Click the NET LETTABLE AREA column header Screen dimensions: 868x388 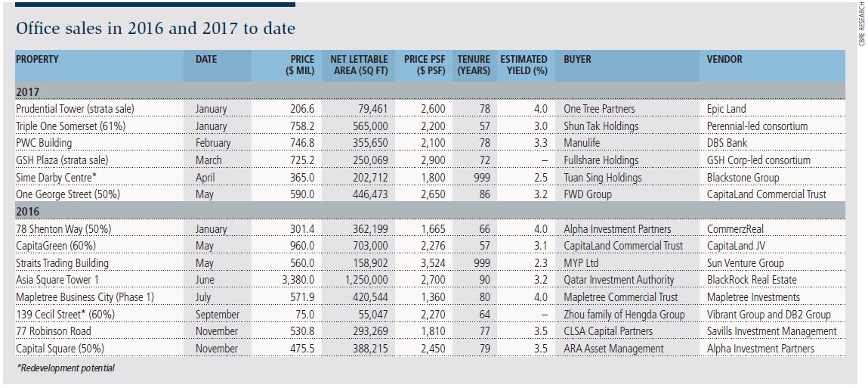tap(360, 65)
